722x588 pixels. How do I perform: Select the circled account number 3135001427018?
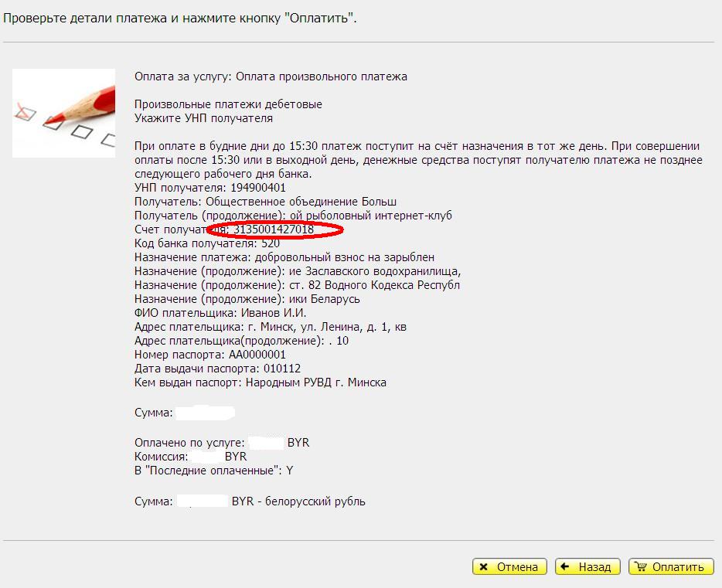click(274, 229)
